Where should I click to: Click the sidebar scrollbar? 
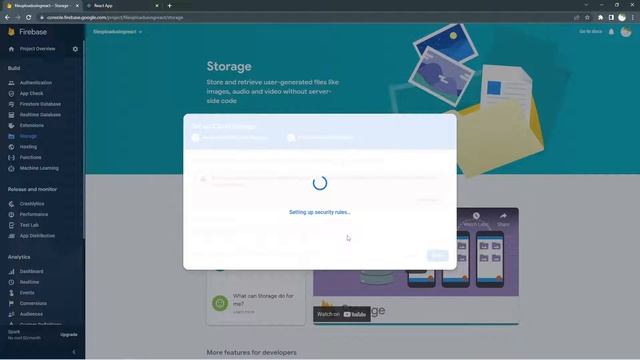pyautogui.click(x=84, y=139)
